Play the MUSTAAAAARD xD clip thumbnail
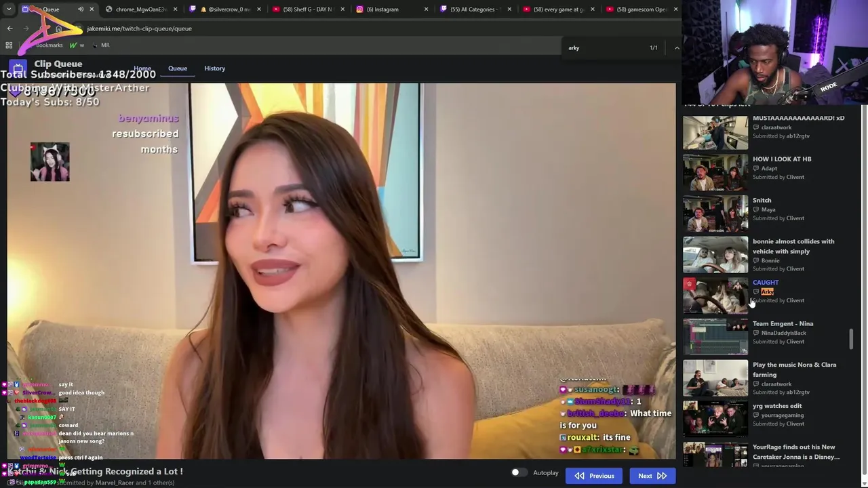The image size is (868, 488). tap(715, 132)
